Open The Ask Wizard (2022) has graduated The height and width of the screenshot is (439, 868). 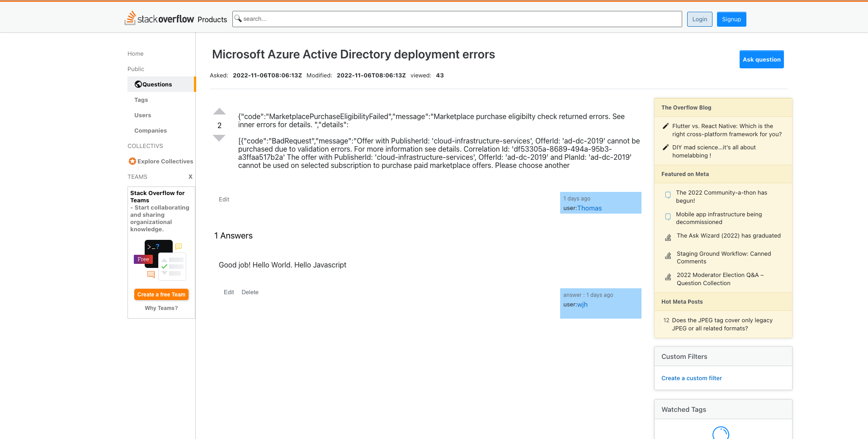[x=728, y=236]
